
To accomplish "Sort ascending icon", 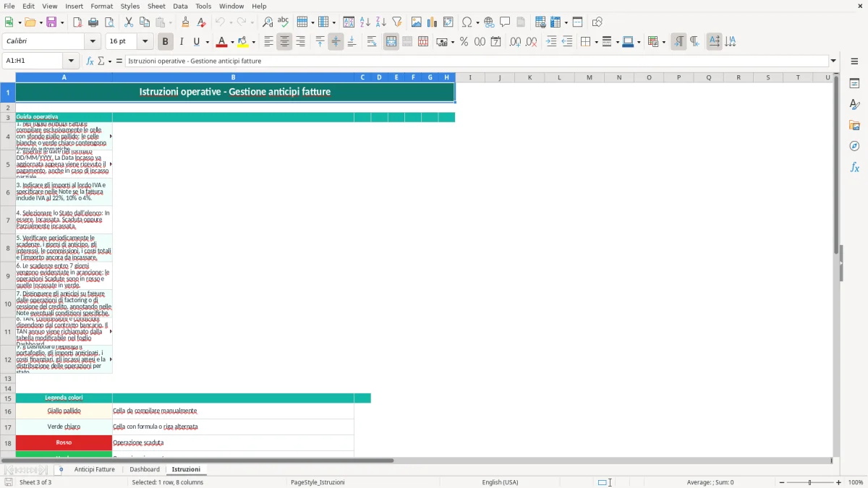I will (x=365, y=22).
